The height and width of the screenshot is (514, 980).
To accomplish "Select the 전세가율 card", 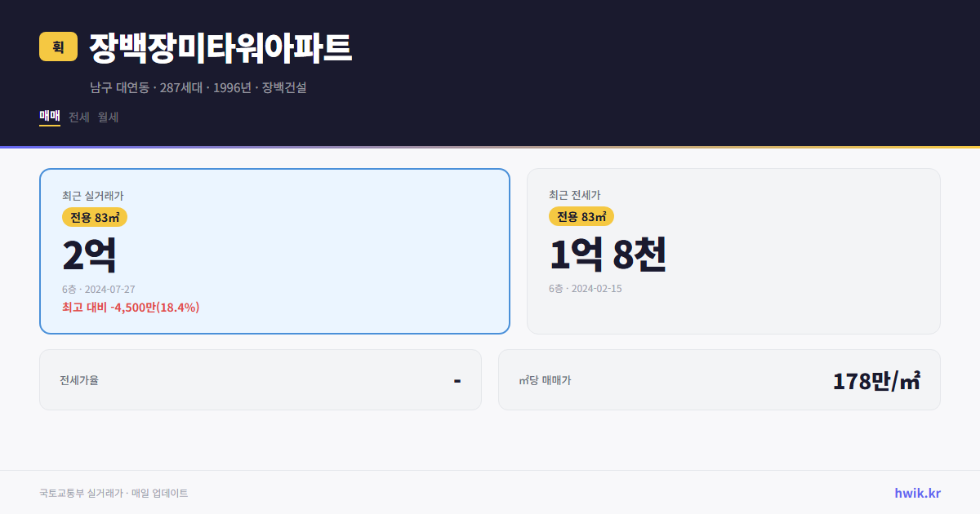I will 261,379.
